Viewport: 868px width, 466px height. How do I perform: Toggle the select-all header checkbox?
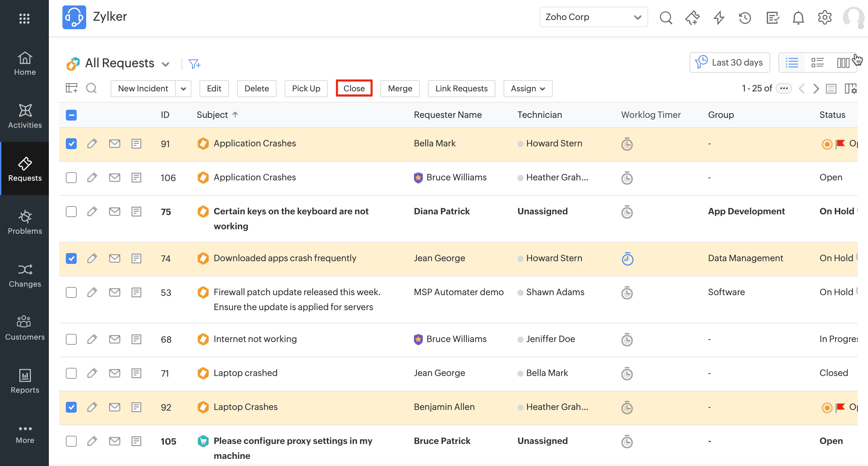[x=71, y=115]
